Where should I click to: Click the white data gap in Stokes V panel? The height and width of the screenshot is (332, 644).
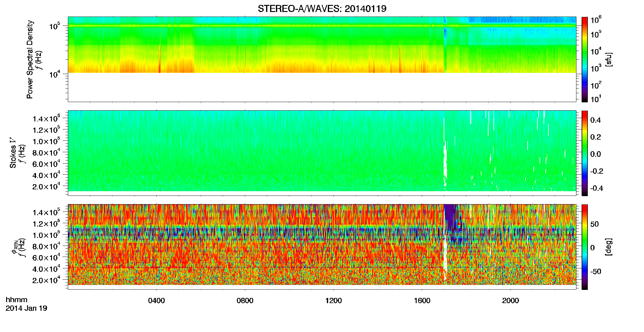445,163
